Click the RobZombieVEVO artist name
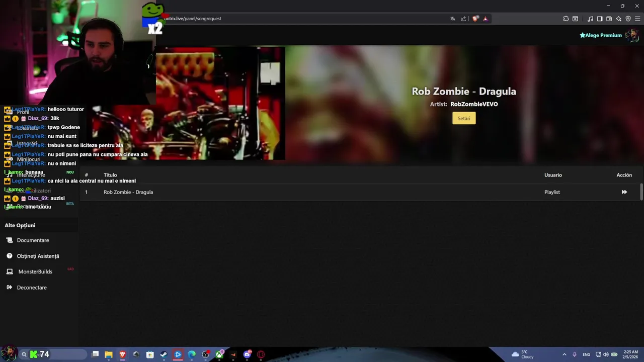Image resolution: width=644 pixels, height=362 pixels. [x=474, y=104]
